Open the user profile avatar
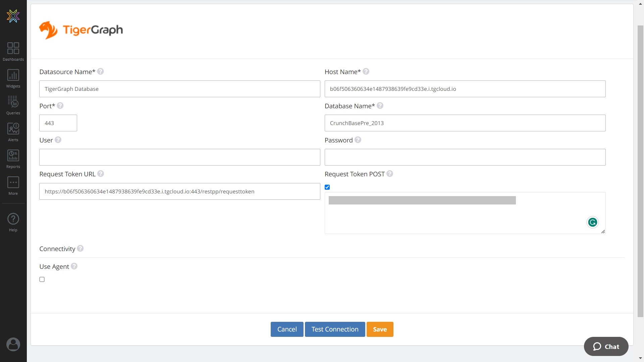644x362 pixels. click(x=13, y=344)
